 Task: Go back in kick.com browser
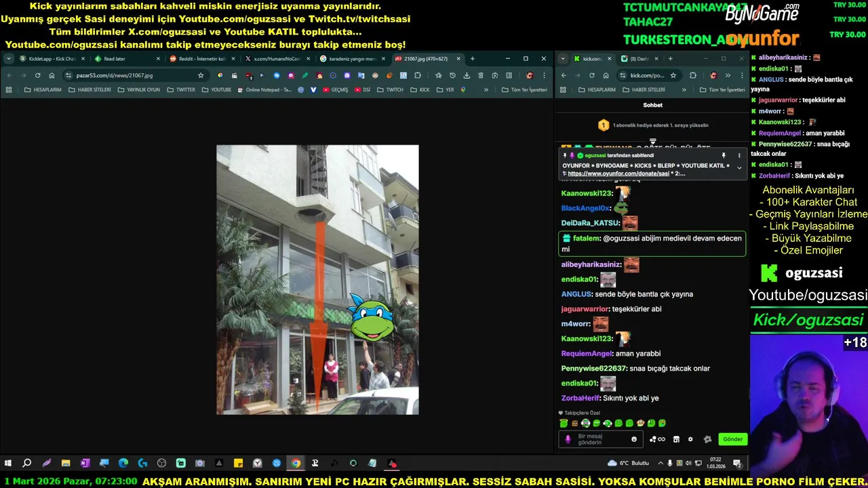[x=564, y=75]
